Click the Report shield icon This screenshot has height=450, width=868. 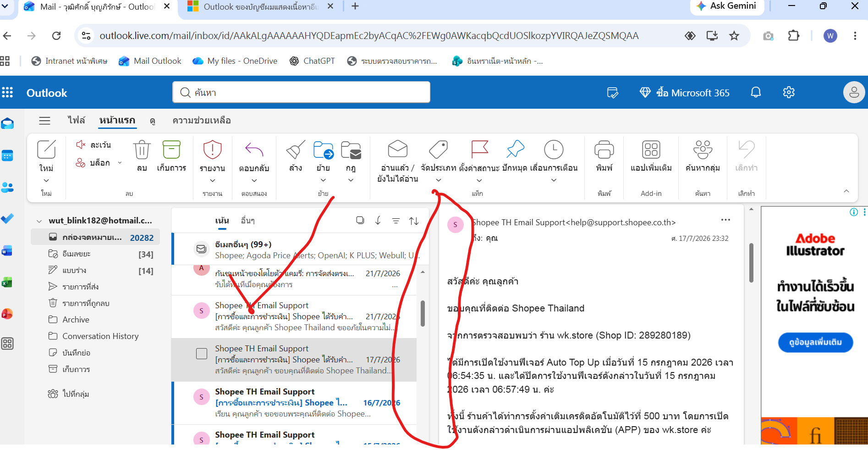click(x=212, y=150)
